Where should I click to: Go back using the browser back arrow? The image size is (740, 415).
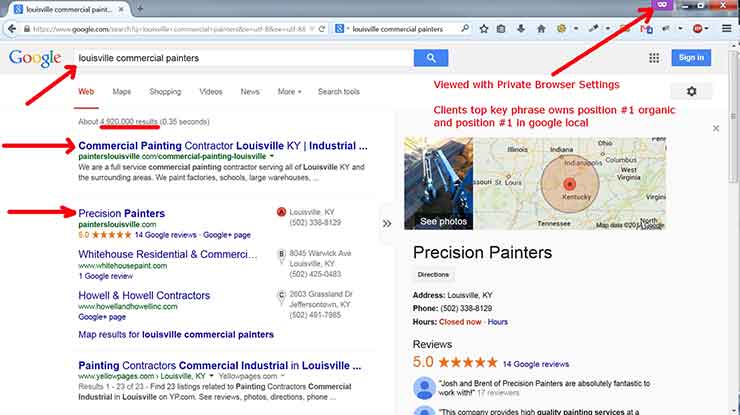point(12,29)
